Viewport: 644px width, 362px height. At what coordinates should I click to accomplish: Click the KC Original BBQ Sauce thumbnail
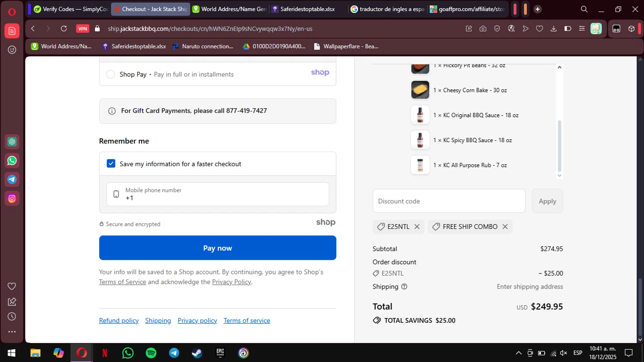pos(420,115)
